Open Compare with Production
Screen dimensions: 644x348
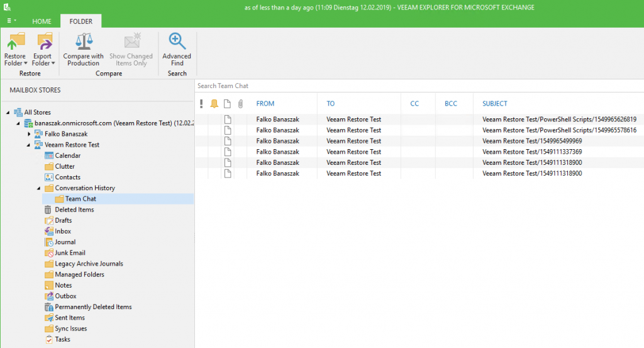coord(84,49)
